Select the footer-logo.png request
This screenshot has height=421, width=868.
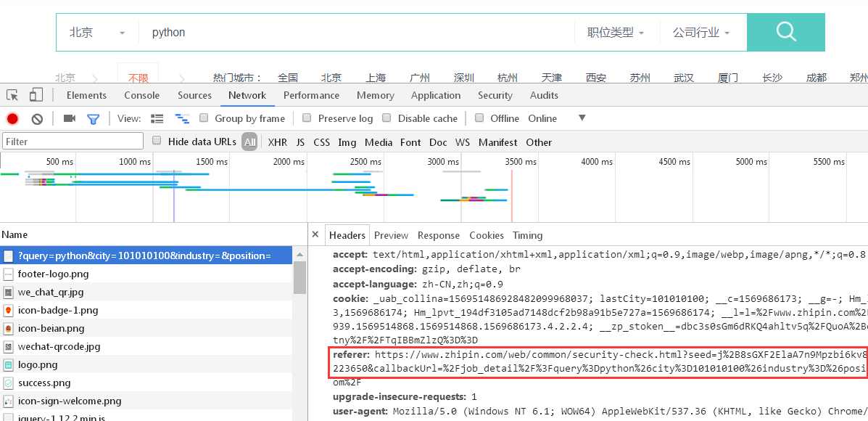pos(146,274)
